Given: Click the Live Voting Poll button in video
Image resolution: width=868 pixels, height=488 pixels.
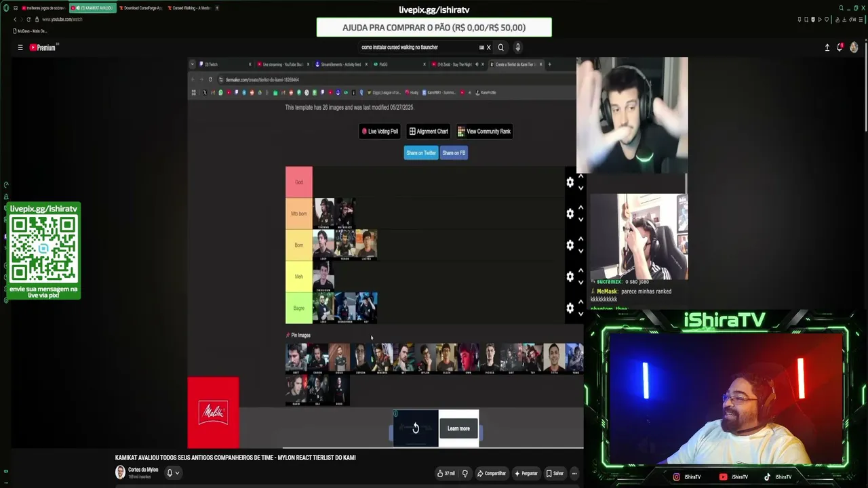Looking at the screenshot, I should [x=380, y=131].
